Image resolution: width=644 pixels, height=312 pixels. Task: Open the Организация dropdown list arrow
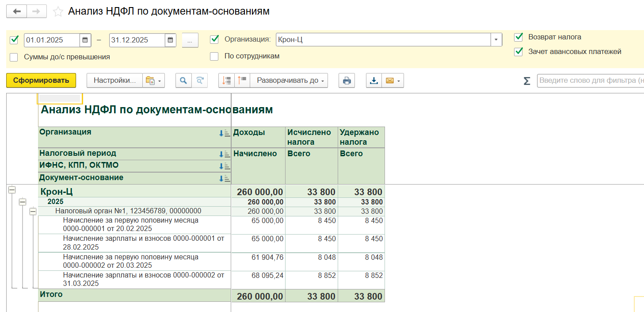[x=496, y=40]
